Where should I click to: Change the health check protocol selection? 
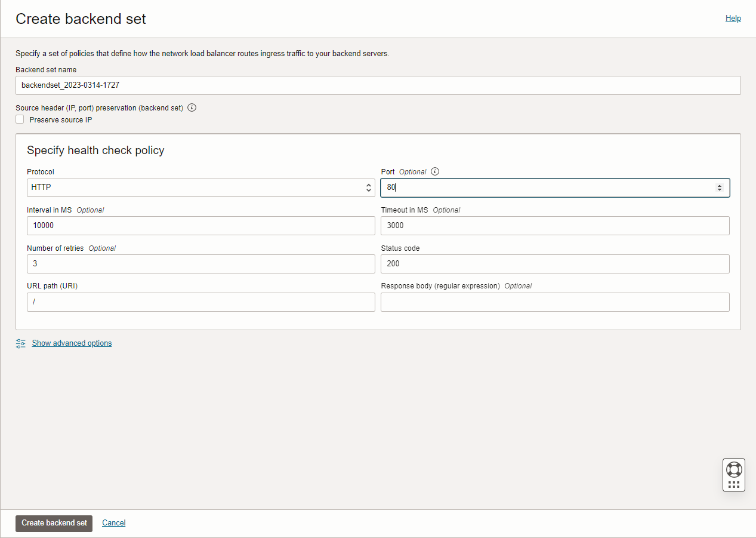(201, 187)
